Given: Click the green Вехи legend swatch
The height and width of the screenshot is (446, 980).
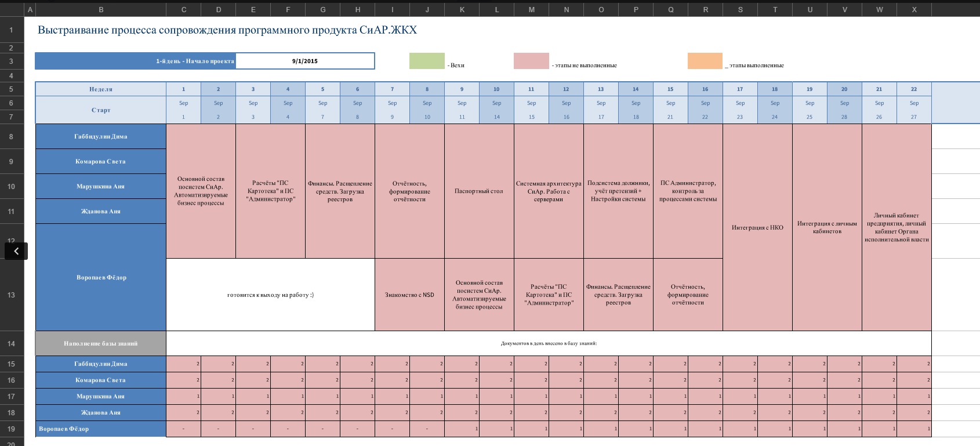Looking at the screenshot, I should point(427,61).
